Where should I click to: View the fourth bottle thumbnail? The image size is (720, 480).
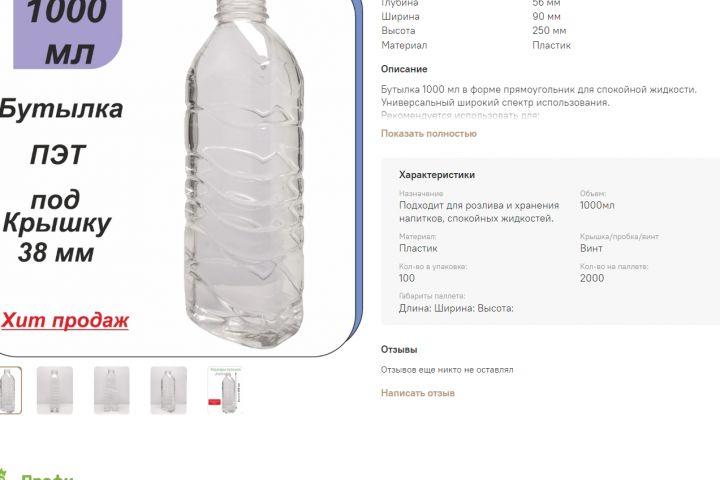coord(169,390)
